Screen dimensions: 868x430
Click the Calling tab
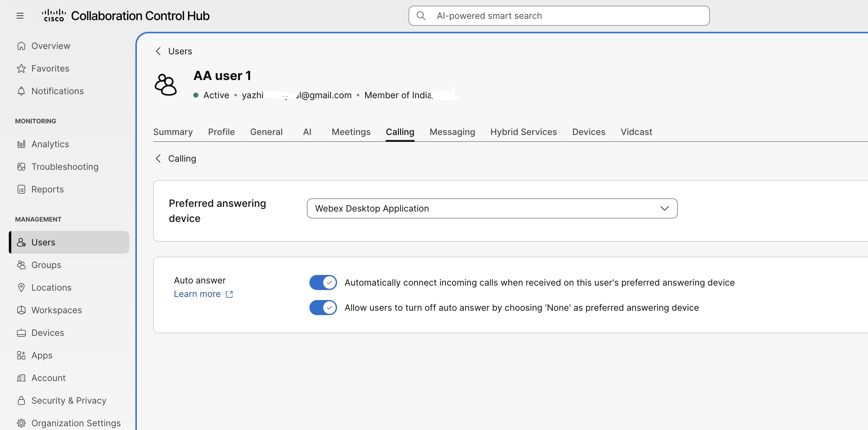tap(400, 132)
